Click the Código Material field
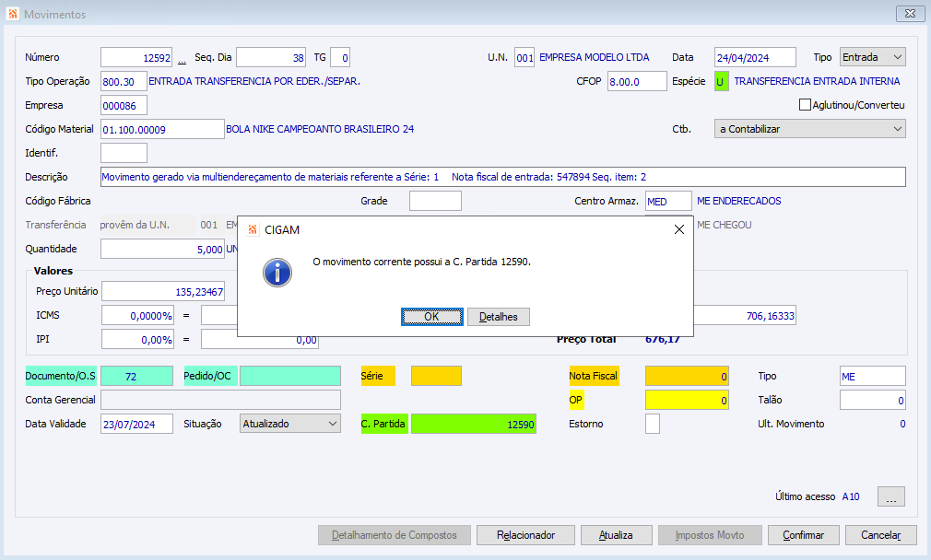The image size is (931, 560). pyautogui.click(x=162, y=129)
